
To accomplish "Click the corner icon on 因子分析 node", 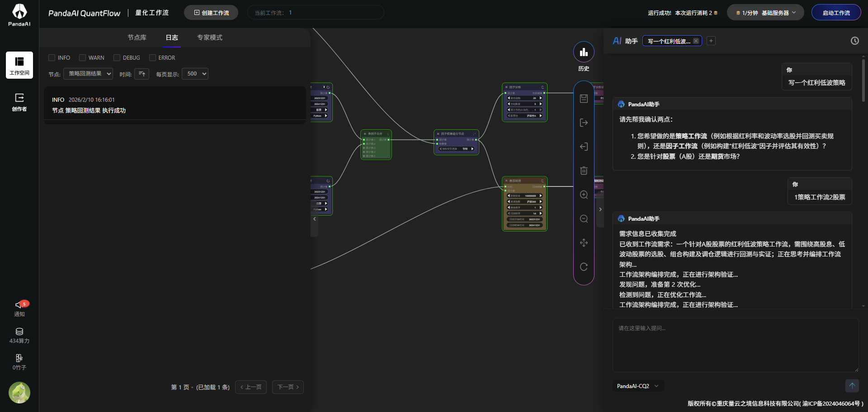I will tap(542, 87).
